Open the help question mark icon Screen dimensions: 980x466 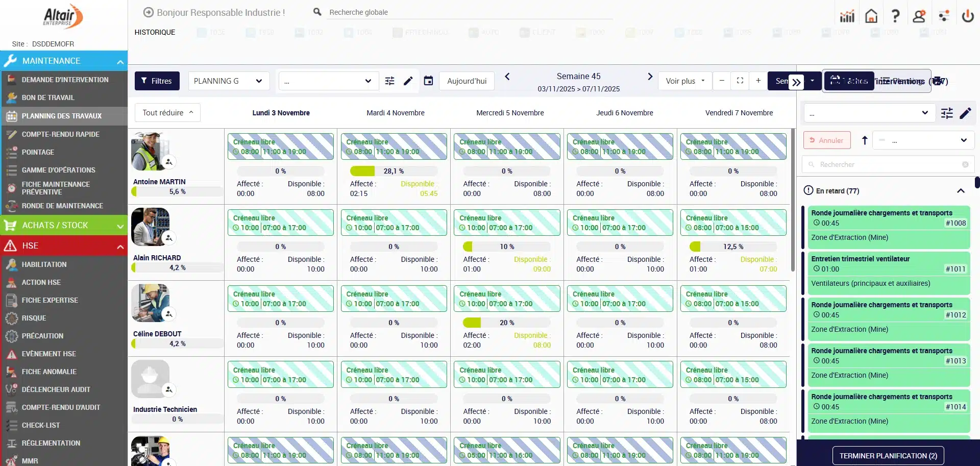tap(895, 16)
